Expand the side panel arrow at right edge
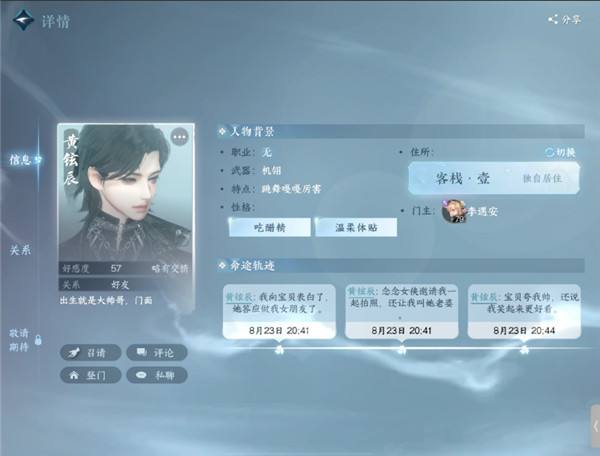Screen dimensions: 600x456 coord(595,426)
